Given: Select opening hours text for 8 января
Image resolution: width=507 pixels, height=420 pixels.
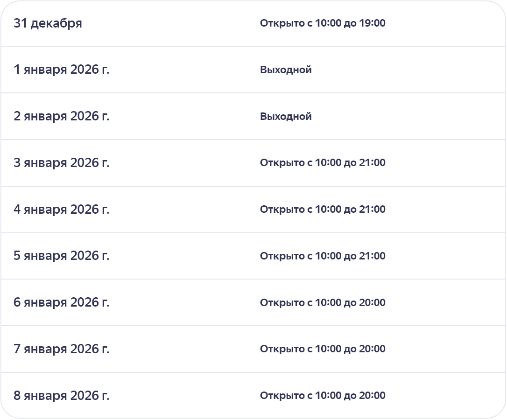Looking at the screenshot, I should (x=322, y=396).
